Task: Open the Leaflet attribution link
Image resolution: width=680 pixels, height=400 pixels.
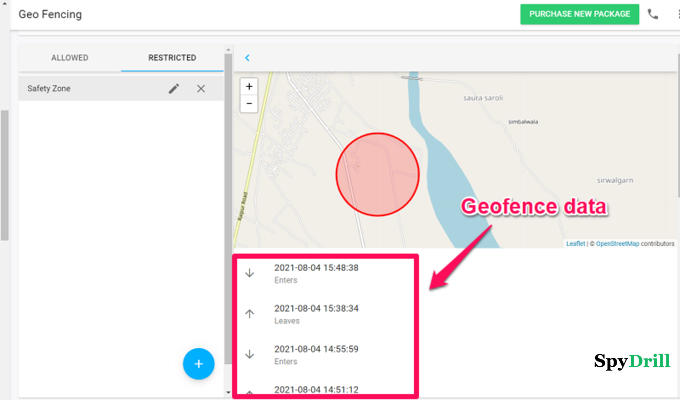Action: 575,243
